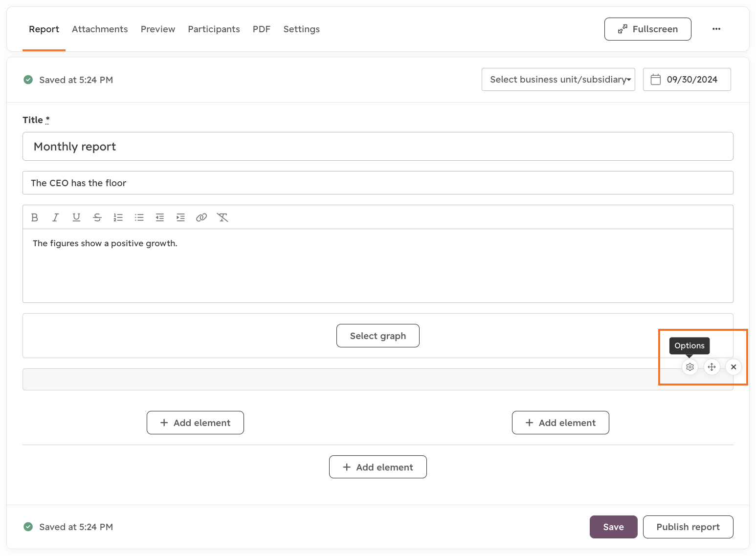The height and width of the screenshot is (556, 756).
Task: Underline the selected text
Action: click(x=76, y=217)
